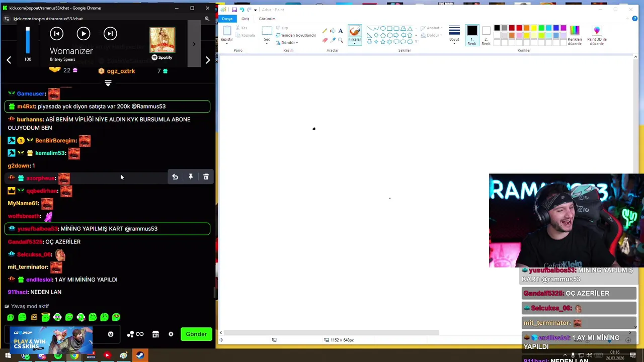This screenshot has width=644, height=362.
Task: Open the Dosya menu in Paint
Action: click(227, 19)
